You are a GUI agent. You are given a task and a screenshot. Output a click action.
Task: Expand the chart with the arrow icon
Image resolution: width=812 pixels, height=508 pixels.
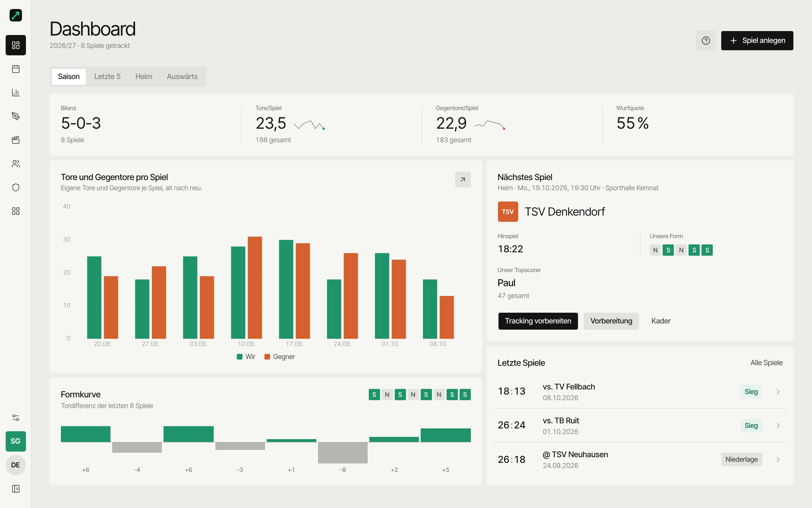coord(463,179)
